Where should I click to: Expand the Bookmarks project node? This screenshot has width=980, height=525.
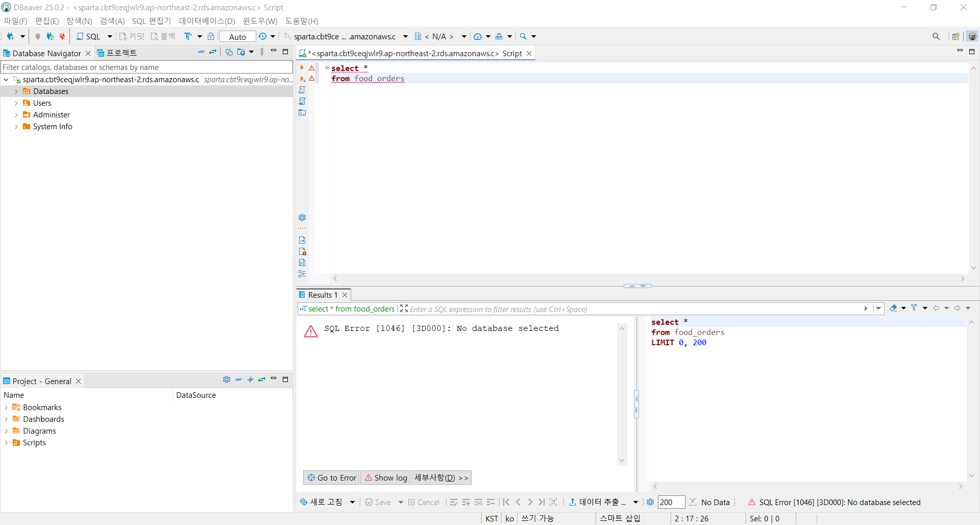coord(6,408)
